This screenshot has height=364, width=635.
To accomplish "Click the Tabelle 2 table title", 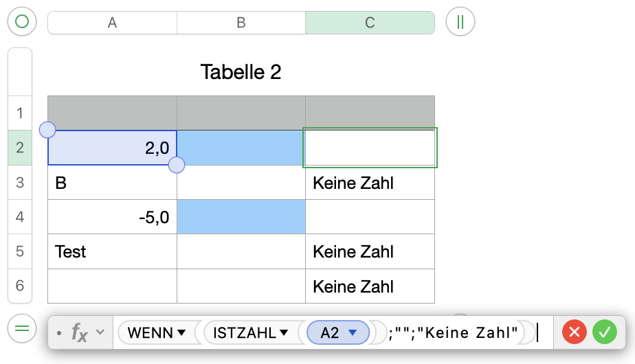I will click(x=241, y=71).
